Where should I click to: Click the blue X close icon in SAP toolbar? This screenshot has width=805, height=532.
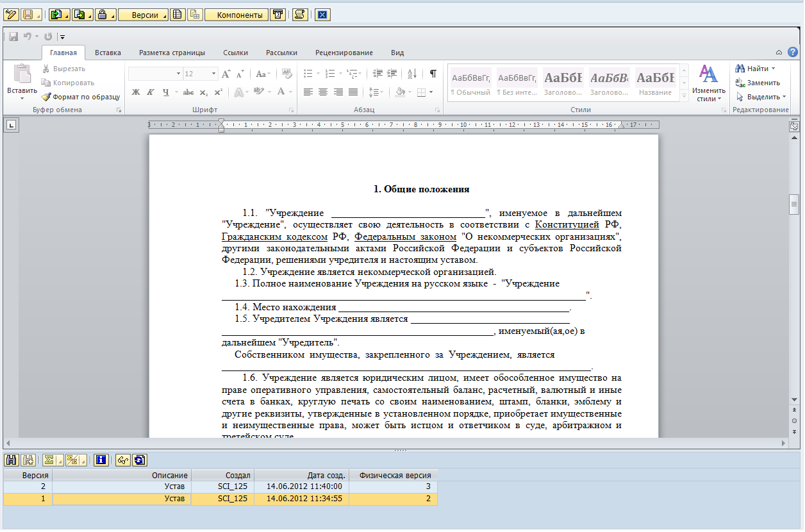[322, 14]
